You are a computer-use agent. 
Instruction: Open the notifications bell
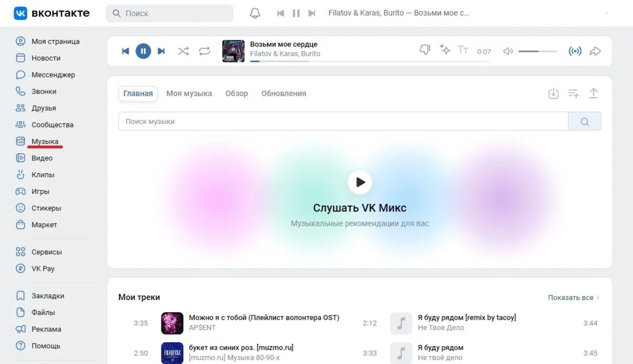pyautogui.click(x=255, y=13)
